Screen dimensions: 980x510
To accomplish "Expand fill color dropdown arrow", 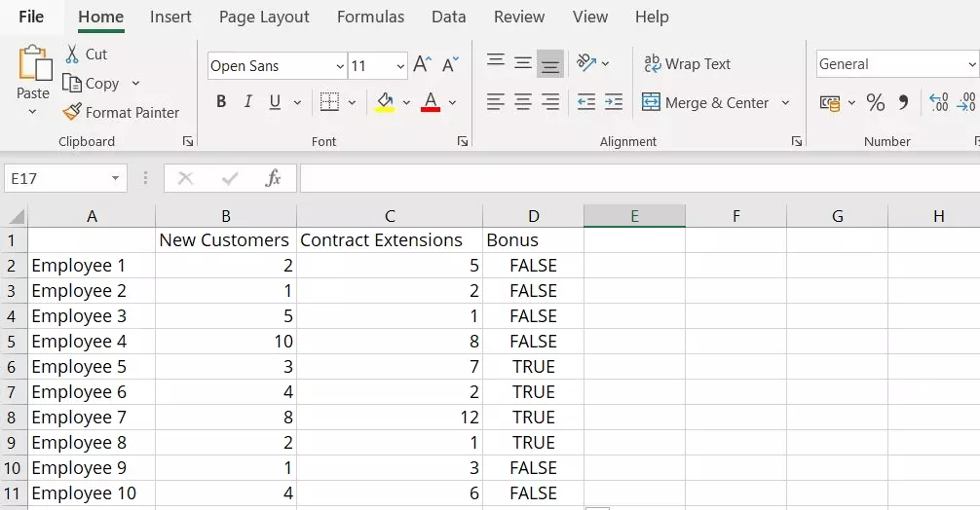I will point(406,102).
